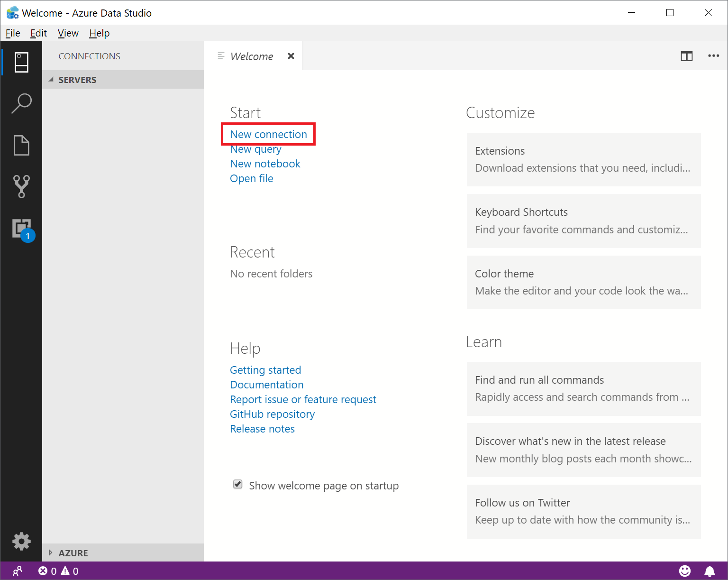The width and height of the screenshot is (728, 580).
Task: Close the Welcome tab
Action: (291, 55)
